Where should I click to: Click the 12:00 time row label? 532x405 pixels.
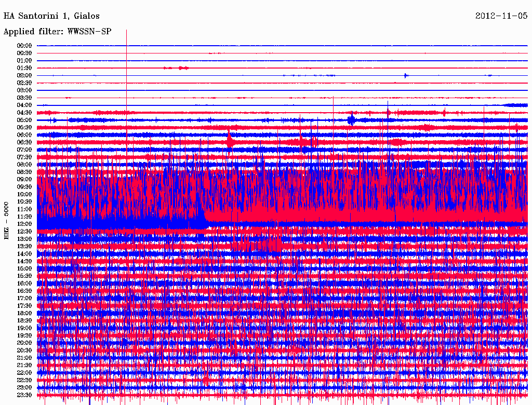point(24,224)
